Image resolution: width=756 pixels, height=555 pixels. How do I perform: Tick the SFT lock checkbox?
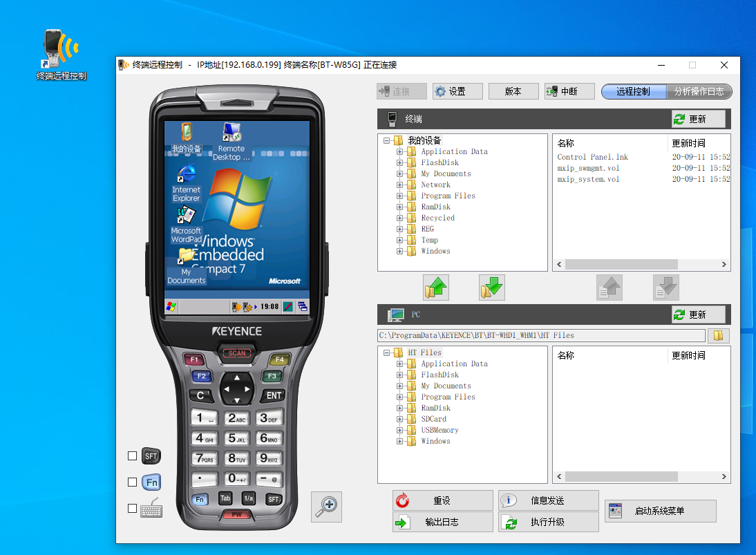point(132,455)
